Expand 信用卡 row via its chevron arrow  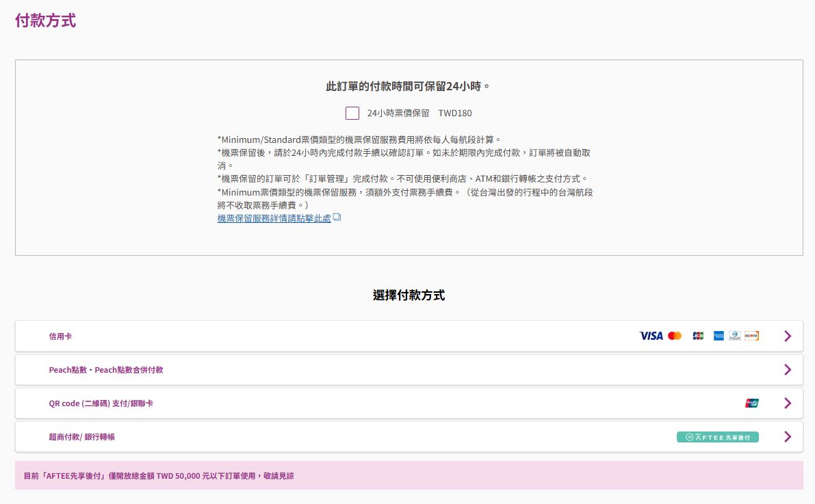(x=788, y=336)
